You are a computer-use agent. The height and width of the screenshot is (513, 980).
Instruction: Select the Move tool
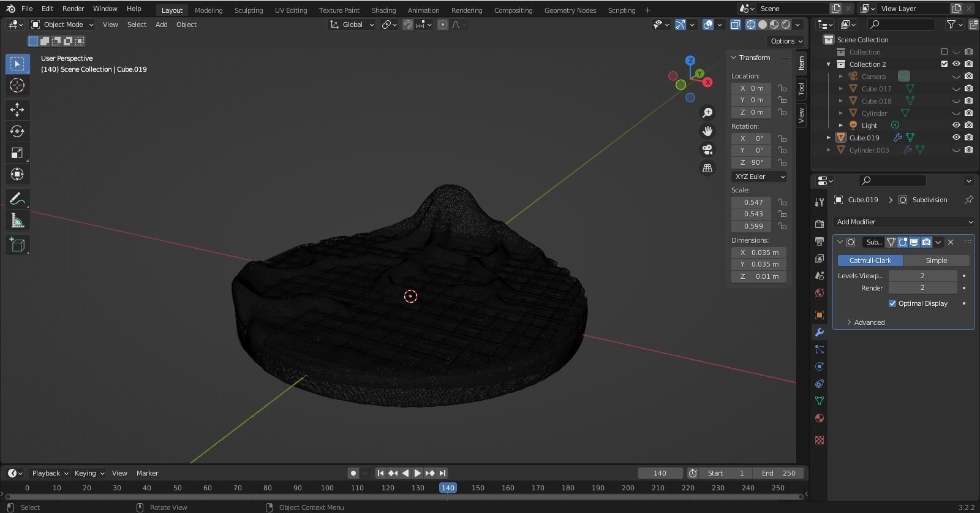tap(17, 110)
